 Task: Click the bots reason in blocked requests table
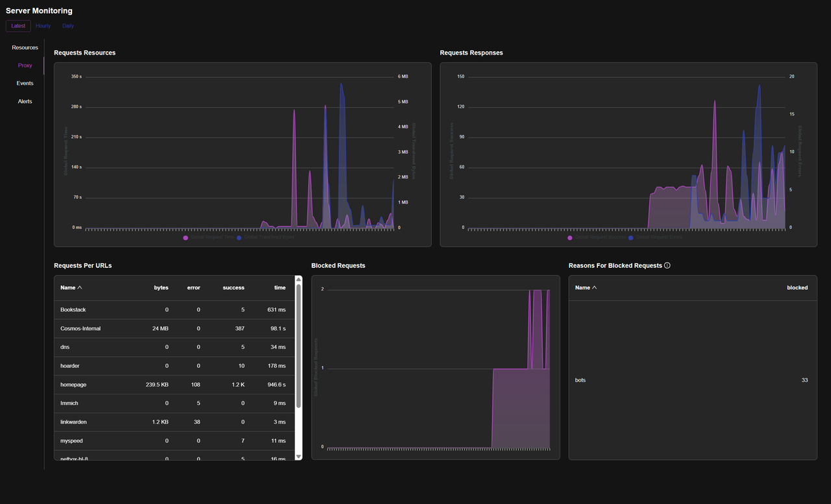(580, 380)
